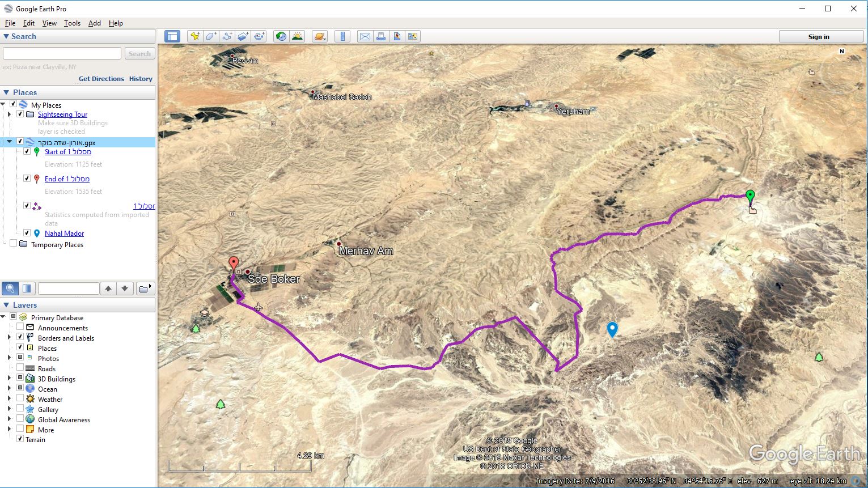Collapse the gpx file tree node
This screenshot has width=868, height=488.
(9, 142)
